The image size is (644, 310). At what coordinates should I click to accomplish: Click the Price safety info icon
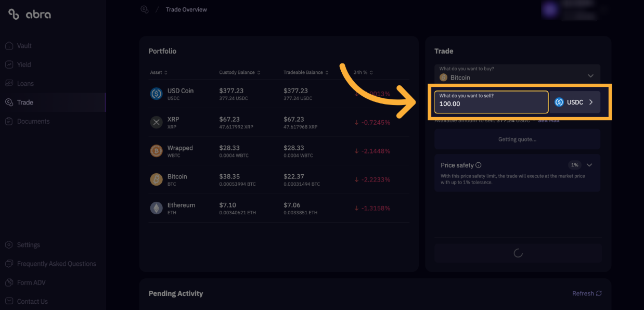tap(478, 165)
